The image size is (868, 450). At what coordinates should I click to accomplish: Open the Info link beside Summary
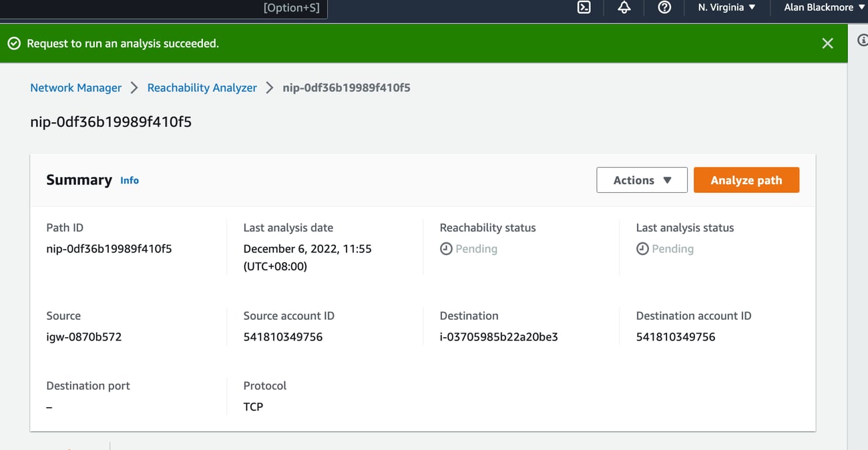[130, 180]
